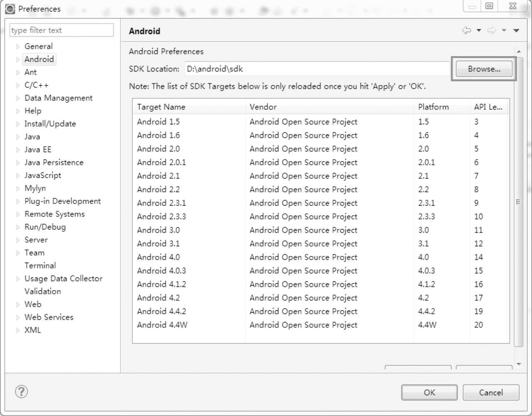Select the Android 1.5 target row

pos(321,122)
